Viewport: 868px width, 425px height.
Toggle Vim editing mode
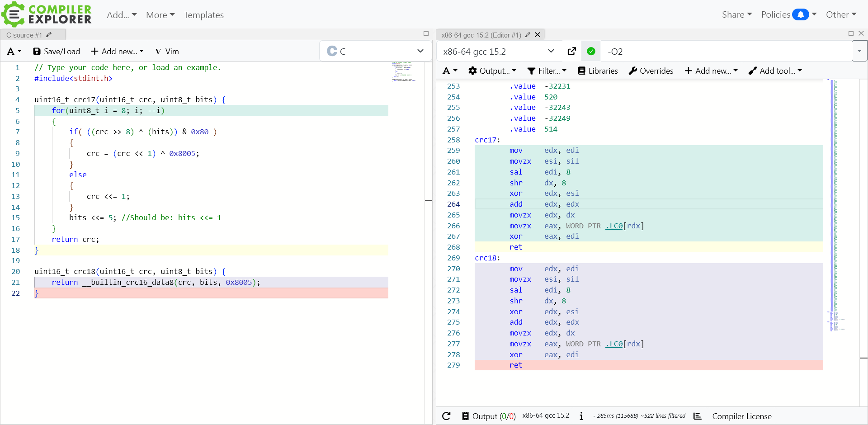tap(167, 52)
